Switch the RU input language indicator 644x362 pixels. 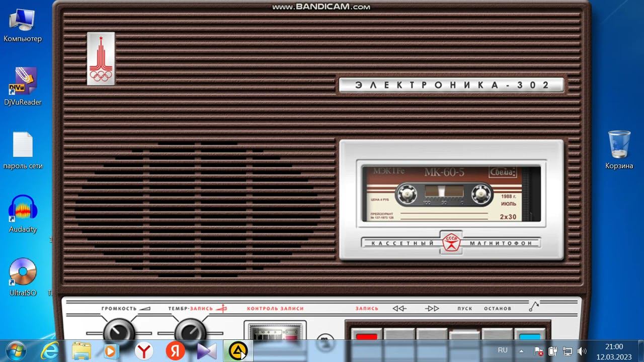click(503, 350)
